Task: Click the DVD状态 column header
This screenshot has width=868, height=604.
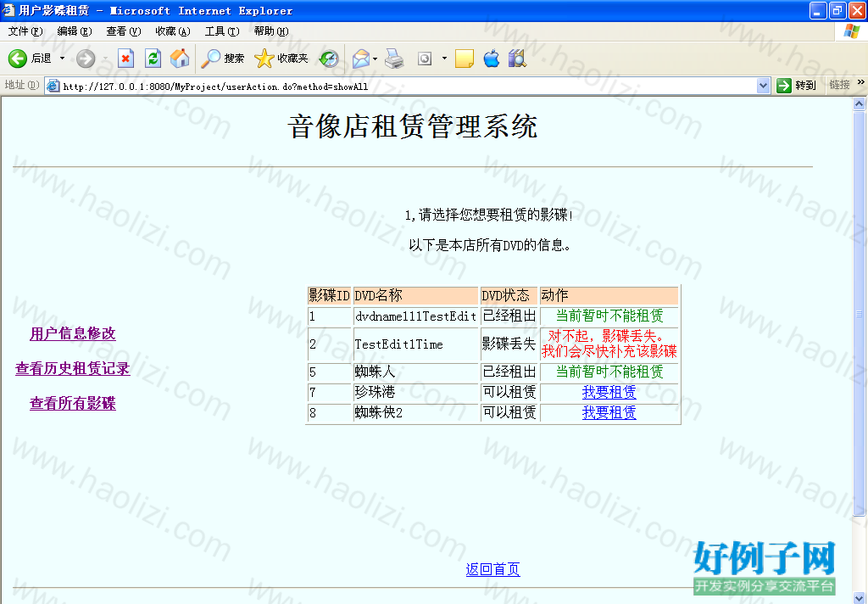Action: pos(509,295)
